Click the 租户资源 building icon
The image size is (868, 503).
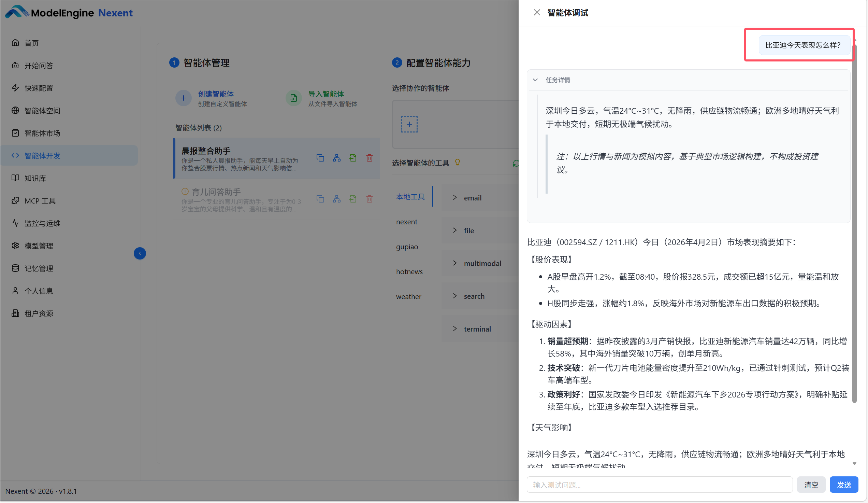(x=15, y=313)
